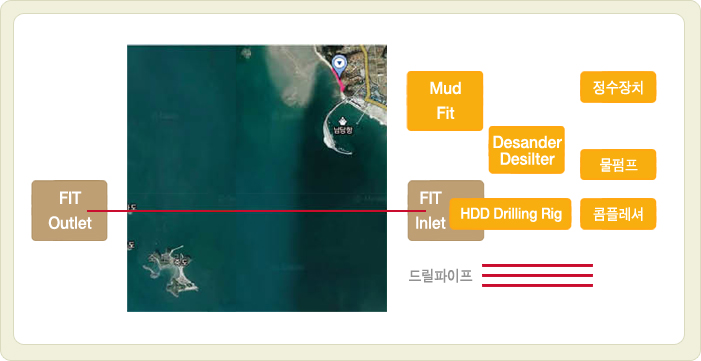Select the FIT Outlet box
Image resolution: width=701 pixels, height=361 pixels.
pyautogui.click(x=69, y=210)
